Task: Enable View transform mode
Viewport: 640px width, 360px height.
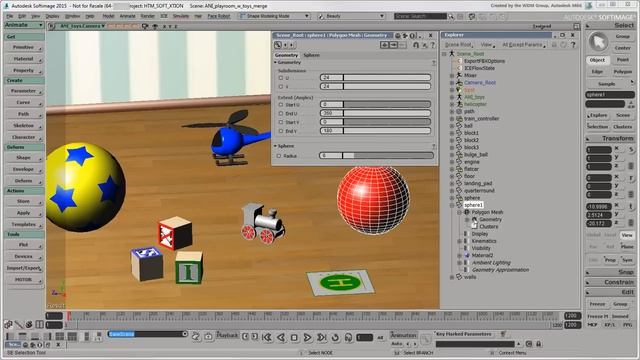Action: tap(627, 235)
